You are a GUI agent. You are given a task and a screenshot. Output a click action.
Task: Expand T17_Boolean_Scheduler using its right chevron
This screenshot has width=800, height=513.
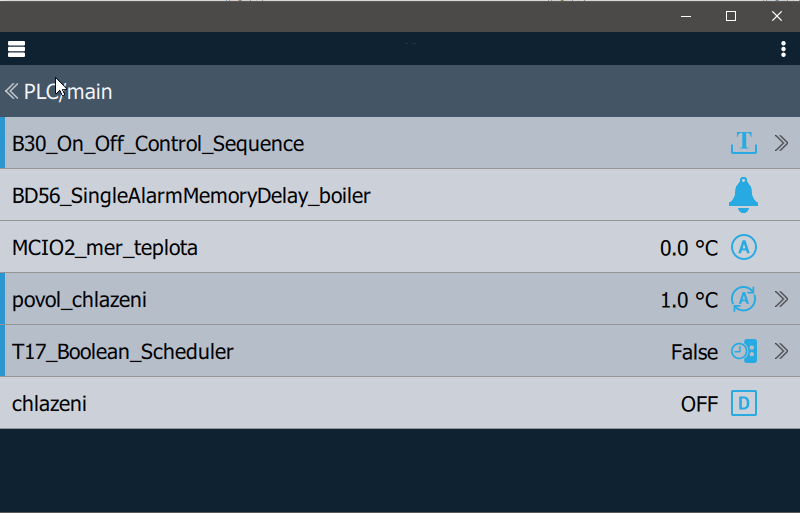(781, 351)
